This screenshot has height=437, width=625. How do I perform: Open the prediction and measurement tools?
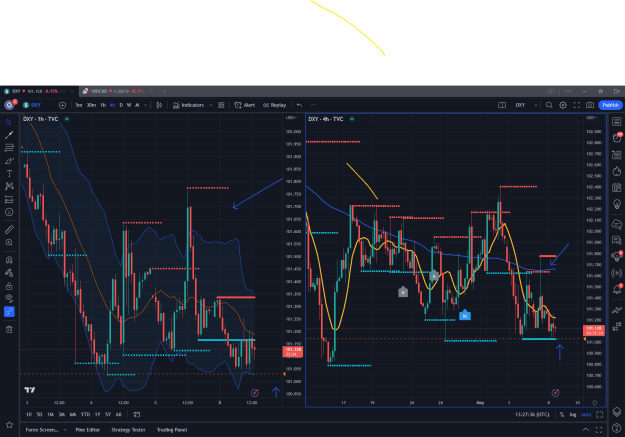point(9,199)
